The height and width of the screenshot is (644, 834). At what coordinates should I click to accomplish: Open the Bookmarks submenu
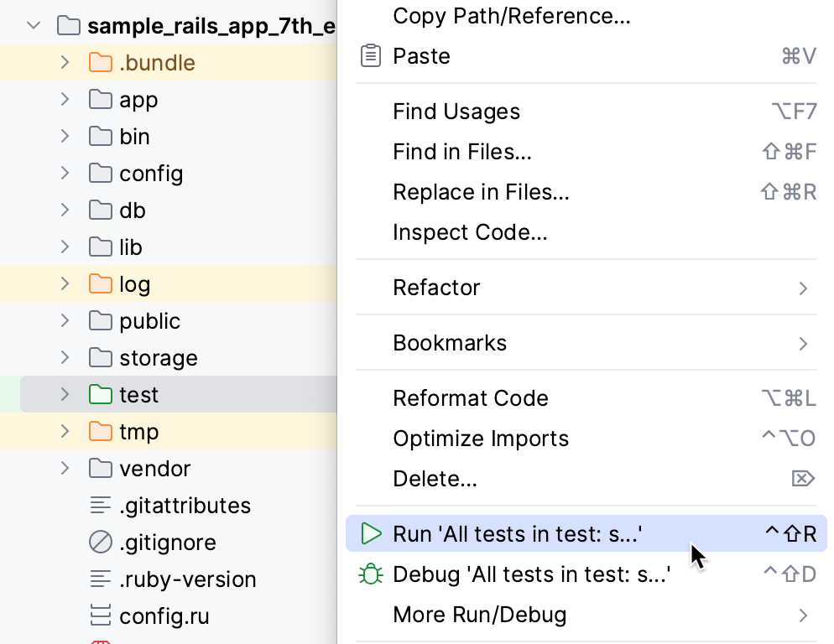point(503,342)
